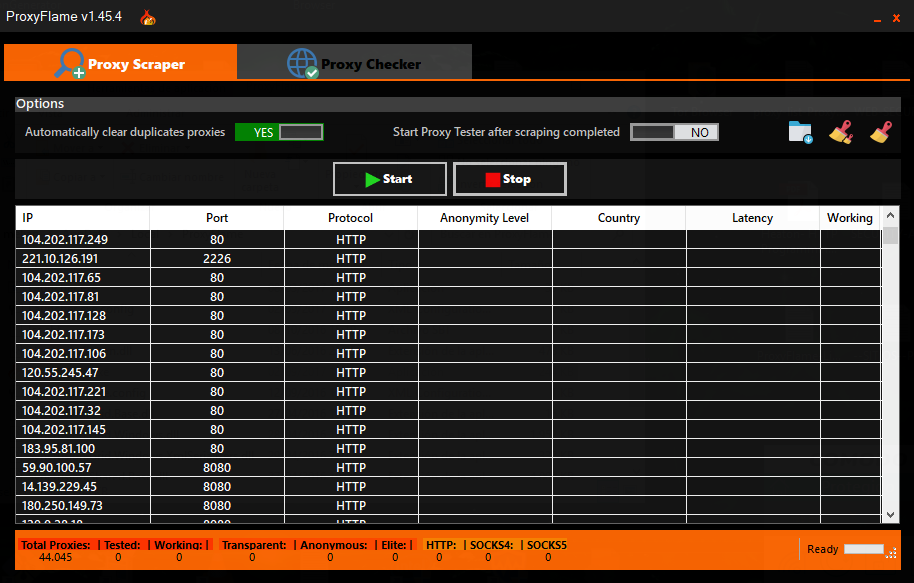The height and width of the screenshot is (583, 914).
Task: Click port cell 2226
Action: (x=217, y=259)
